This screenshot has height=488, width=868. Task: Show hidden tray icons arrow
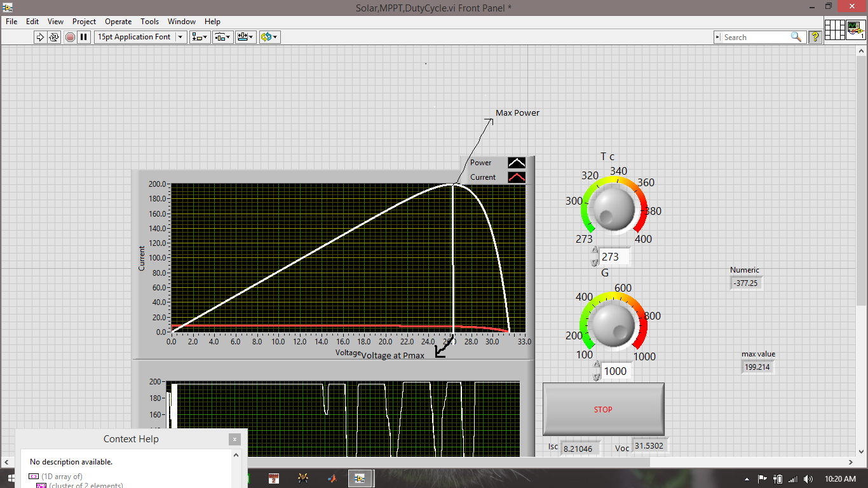click(747, 478)
